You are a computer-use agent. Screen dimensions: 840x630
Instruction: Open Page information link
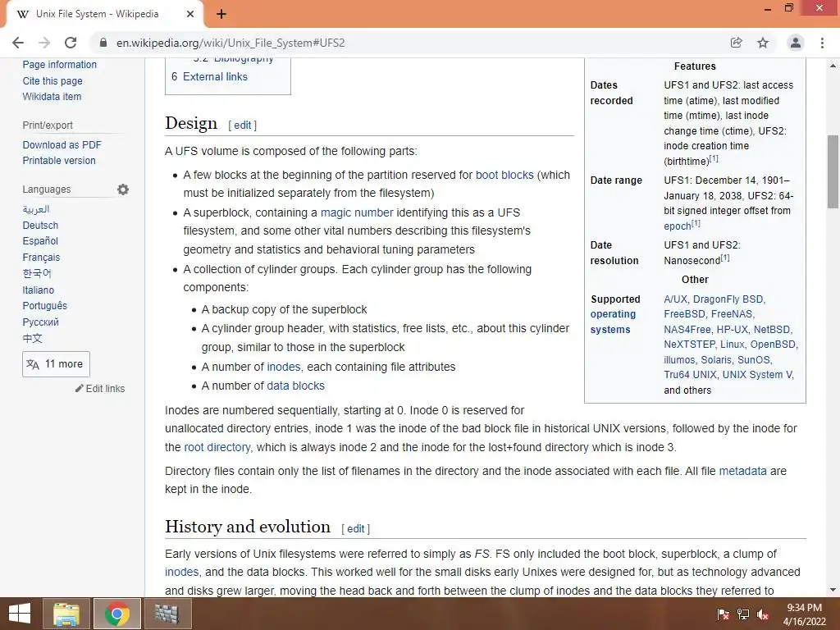(x=59, y=64)
